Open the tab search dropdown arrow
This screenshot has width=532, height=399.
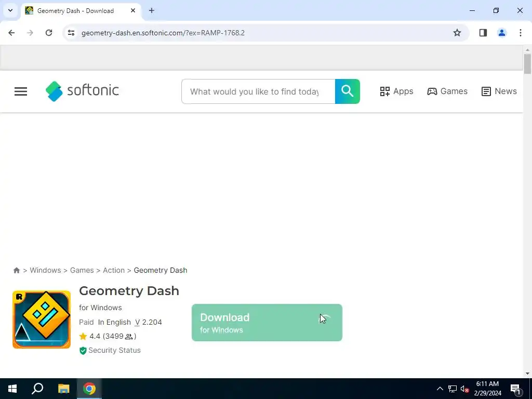[10, 10]
